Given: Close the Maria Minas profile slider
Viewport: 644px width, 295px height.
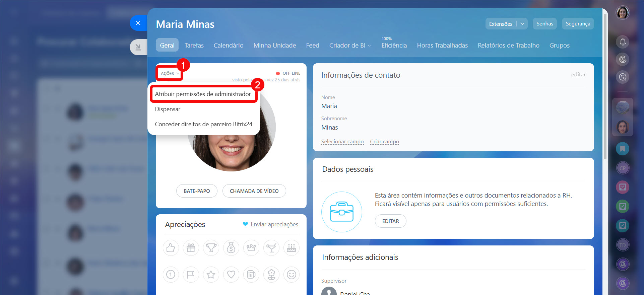Looking at the screenshot, I should click(138, 23).
